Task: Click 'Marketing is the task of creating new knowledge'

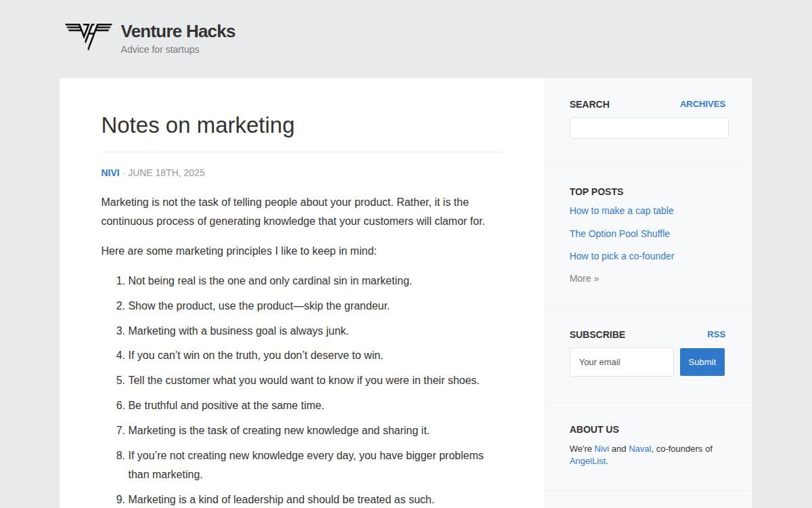Action: coord(279,430)
